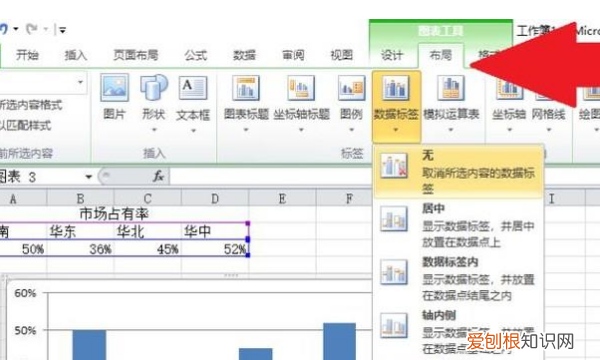Switch to the Home (开始) tab

pyautogui.click(x=27, y=55)
